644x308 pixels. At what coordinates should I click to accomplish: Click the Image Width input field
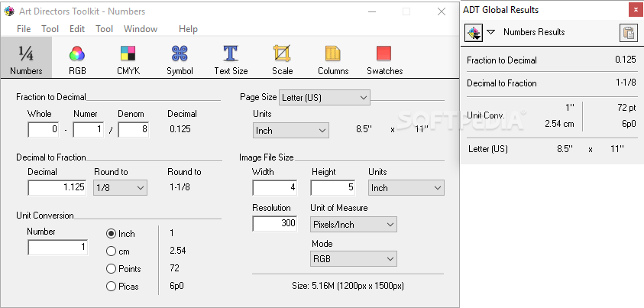275,188
